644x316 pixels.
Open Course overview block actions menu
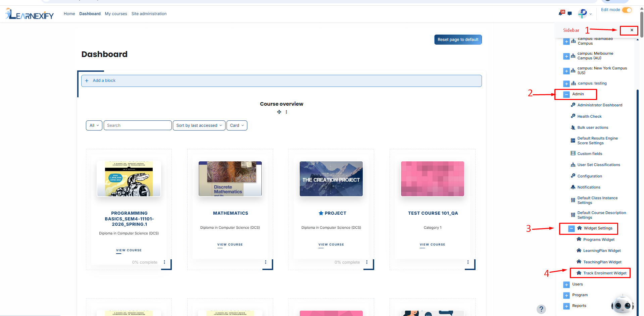286,112
